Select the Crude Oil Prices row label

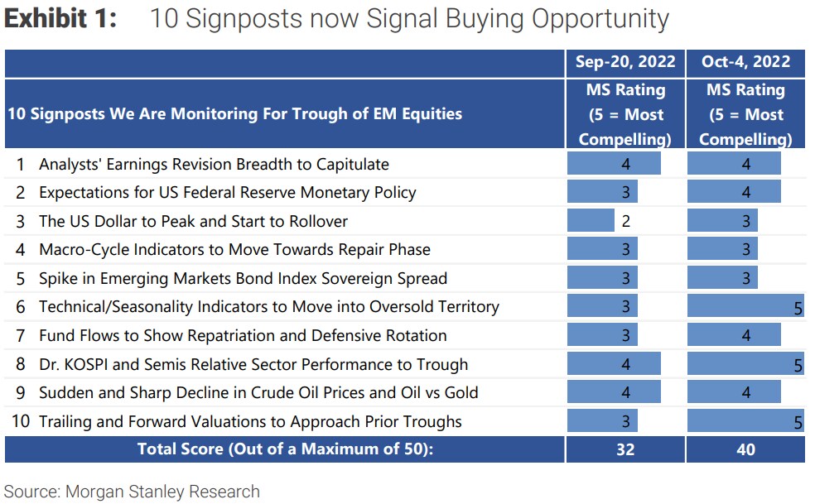[x=258, y=393]
